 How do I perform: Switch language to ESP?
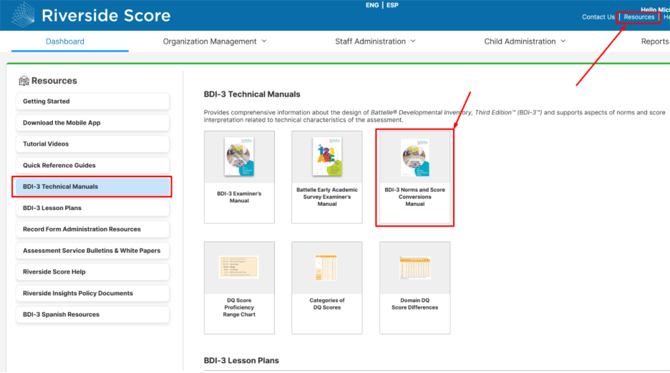pos(392,5)
